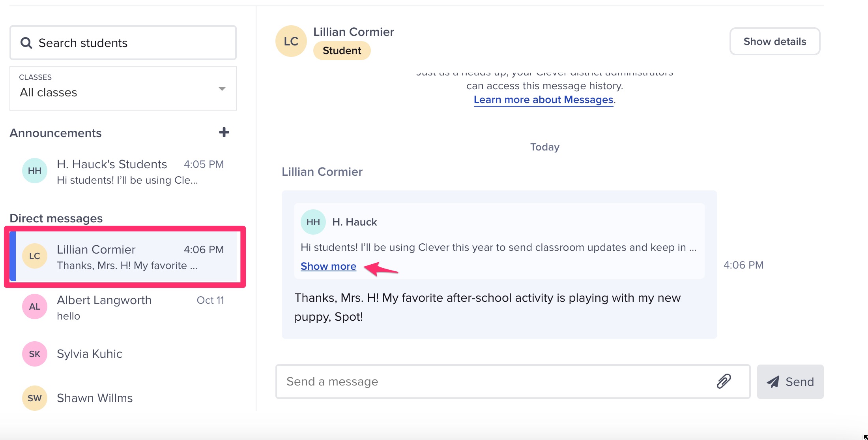Click Show details for this conversation
This screenshot has height=440, width=868.
774,41
